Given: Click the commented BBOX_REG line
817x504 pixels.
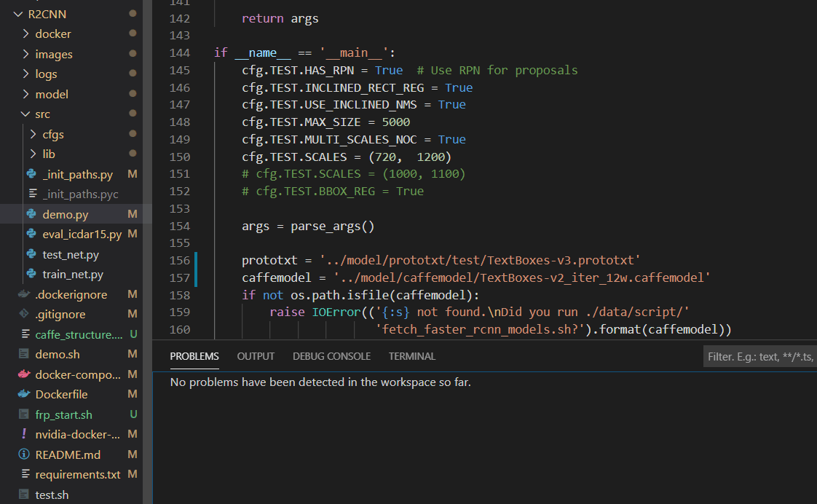Looking at the screenshot, I should pyautogui.click(x=333, y=192).
